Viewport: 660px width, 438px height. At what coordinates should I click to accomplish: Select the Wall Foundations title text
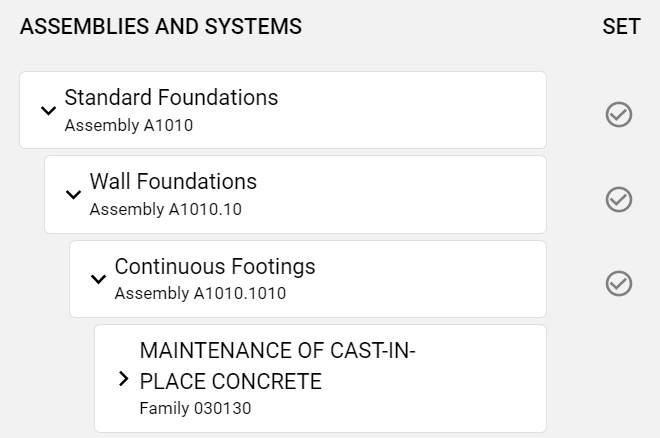point(173,182)
